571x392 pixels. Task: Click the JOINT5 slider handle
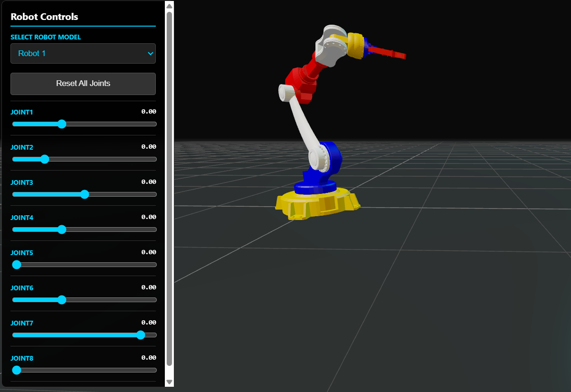[17, 265]
